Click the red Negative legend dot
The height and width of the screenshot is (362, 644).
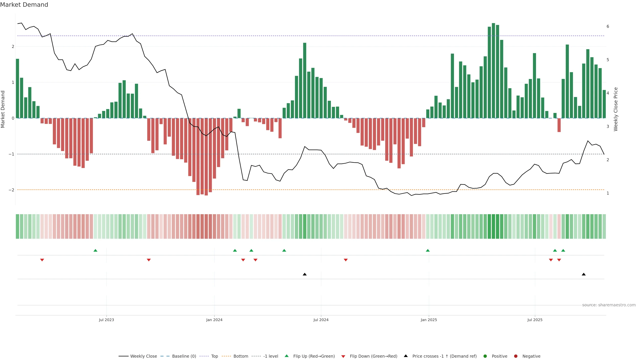tap(516, 356)
